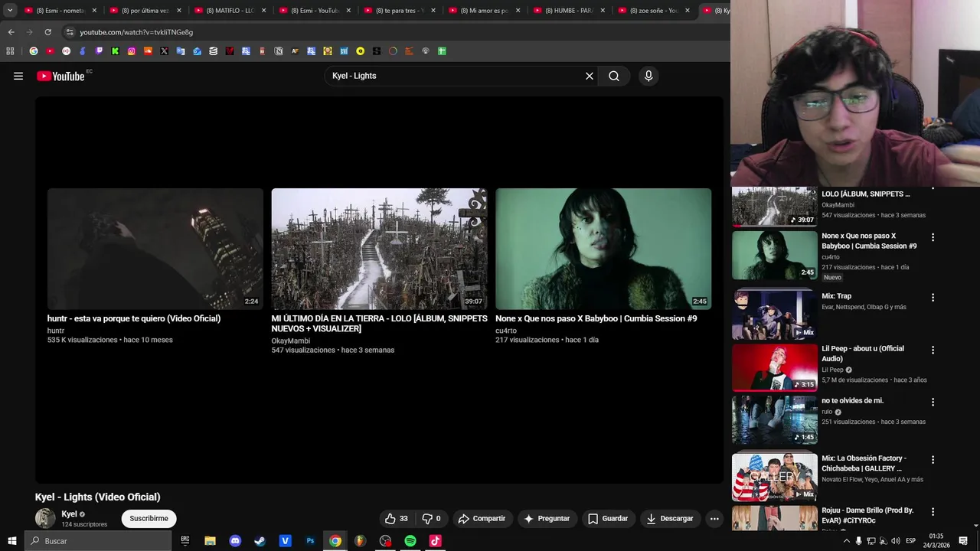The width and height of the screenshot is (980, 551).
Task: Open 'Rojuu - Dame Brillo' sidebar title
Action: click(x=867, y=515)
